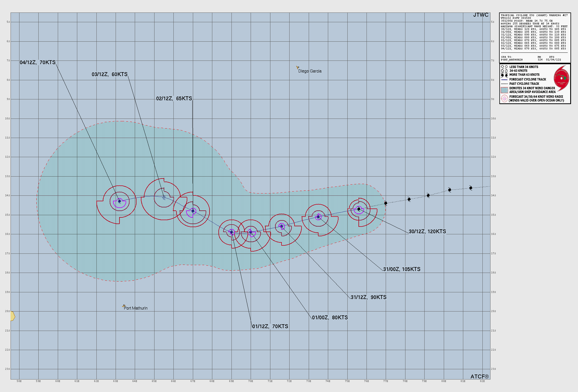Click the easternmost past-track cyclone symbol

point(471,188)
